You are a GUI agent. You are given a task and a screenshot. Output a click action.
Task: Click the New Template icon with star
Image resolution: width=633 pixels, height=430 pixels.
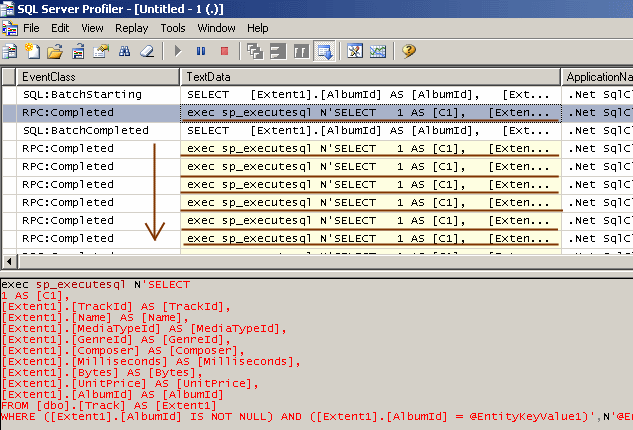32,51
